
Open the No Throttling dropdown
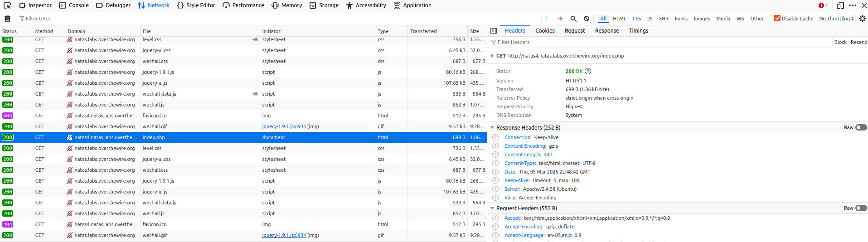(x=836, y=19)
